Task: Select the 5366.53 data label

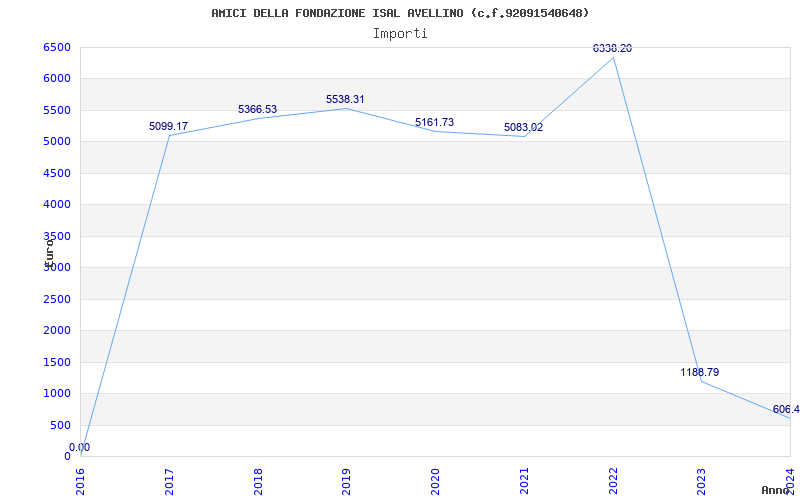Action: pyautogui.click(x=257, y=109)
